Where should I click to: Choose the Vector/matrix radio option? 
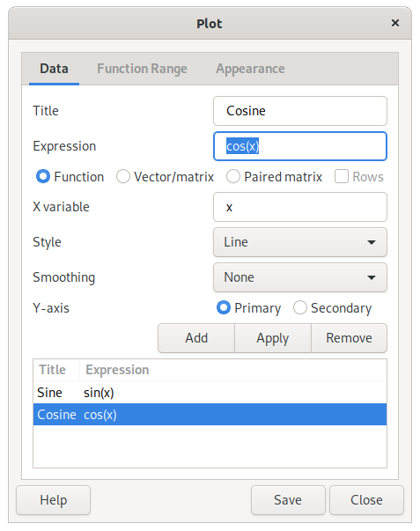pos(165,177)
